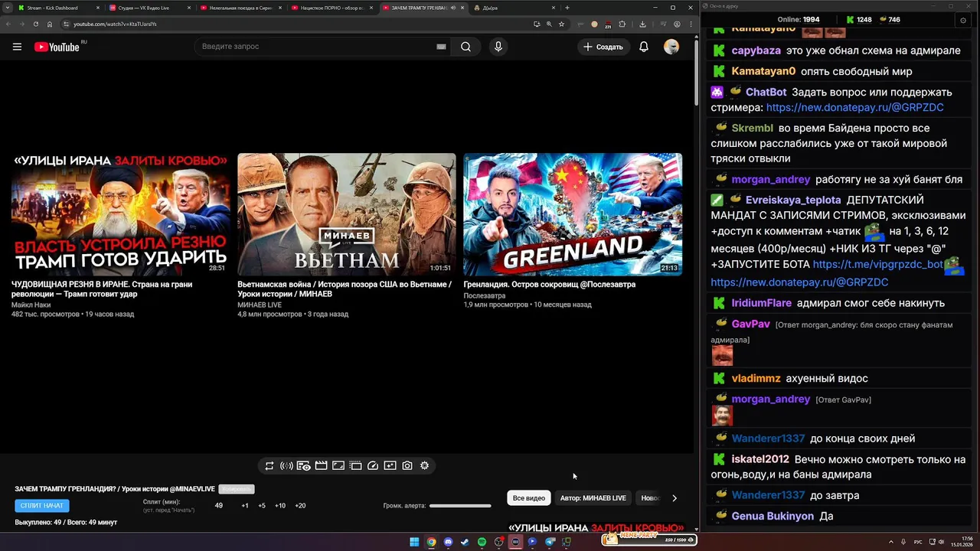Click the Копировать button beside the video title
This screenshot has width=980, height=551.
point(236,489)
